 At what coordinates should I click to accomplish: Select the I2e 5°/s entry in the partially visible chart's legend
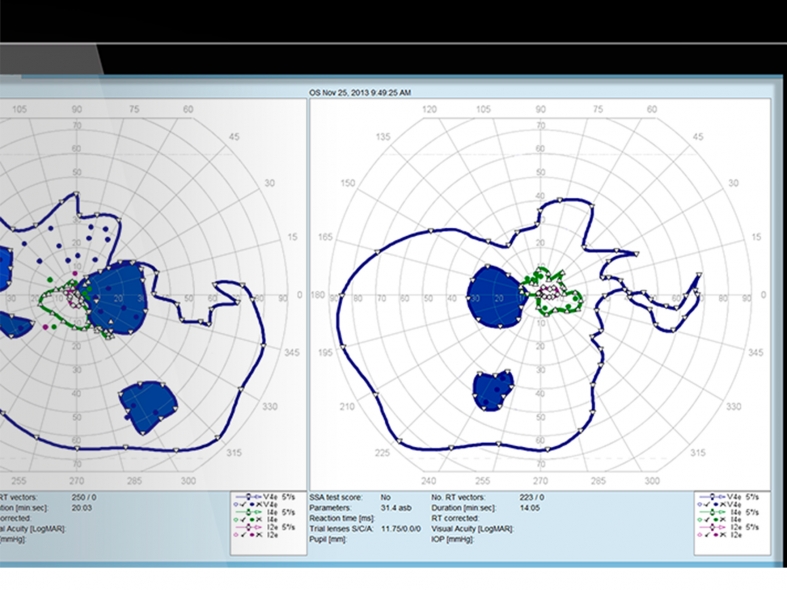tap(266, 527)
